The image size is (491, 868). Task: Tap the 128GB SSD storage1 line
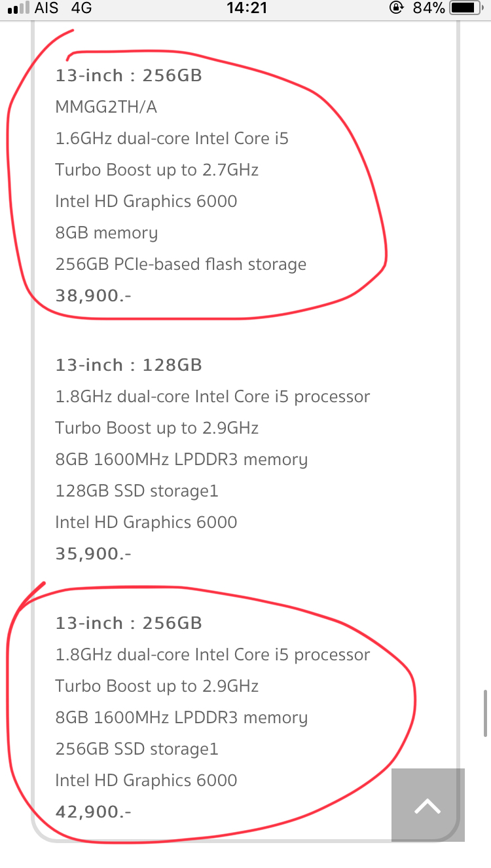(137, 491)
